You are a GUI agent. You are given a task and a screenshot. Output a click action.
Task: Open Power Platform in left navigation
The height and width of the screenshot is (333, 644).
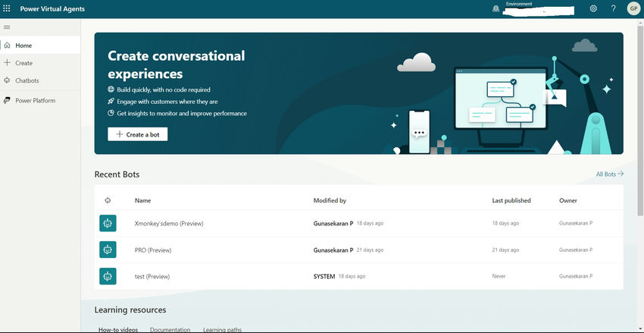pyautogui.click(x=40, y=100)
